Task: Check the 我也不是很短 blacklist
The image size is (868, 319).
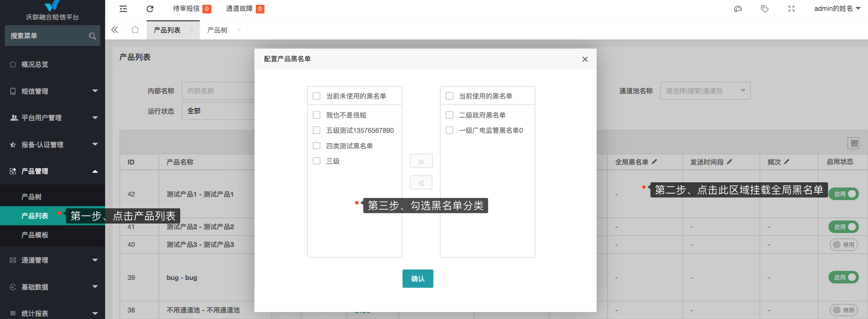Action: point(317,115)
